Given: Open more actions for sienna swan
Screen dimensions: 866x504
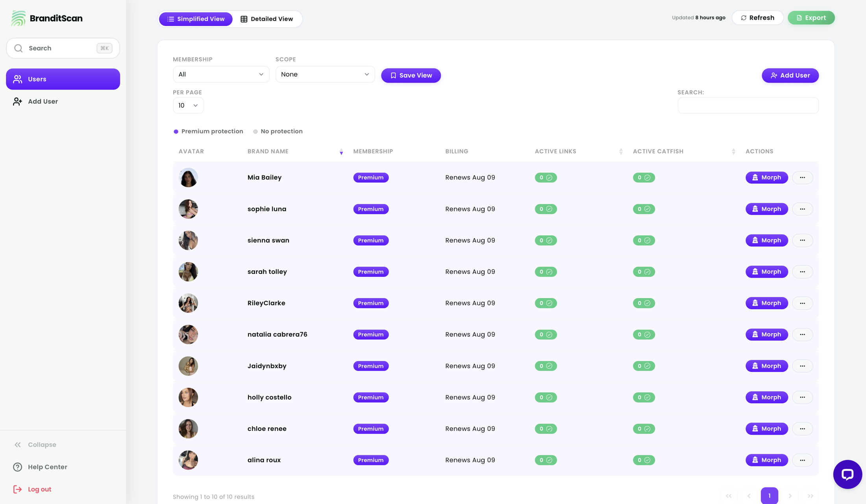Looking at the screenshot, I should click(x=802, y=240).
